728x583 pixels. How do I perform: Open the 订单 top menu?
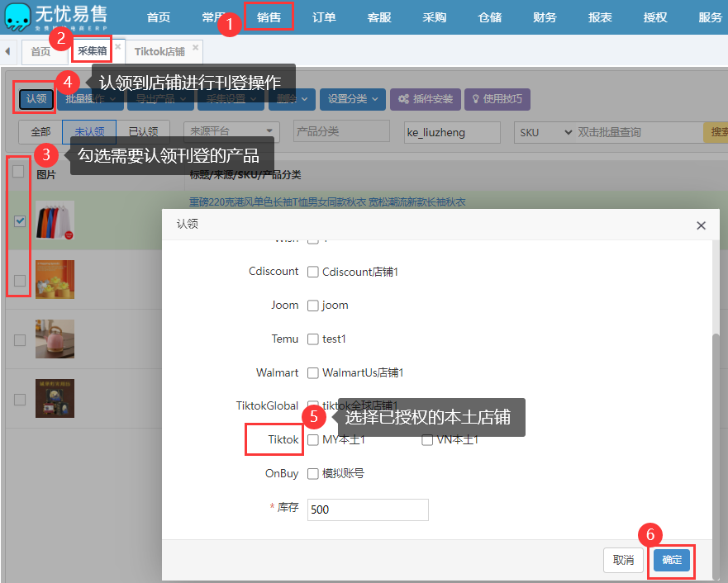tap(324, 17)
